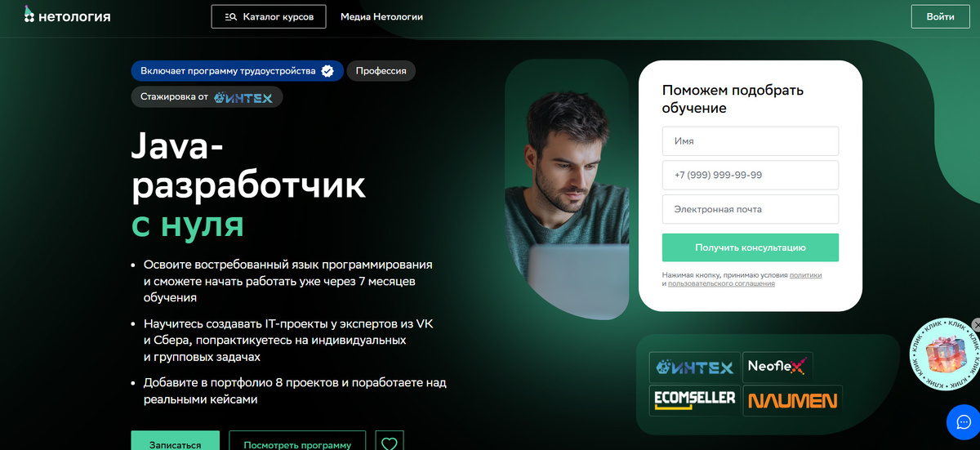Open the политики link
The height and width of the screenshot is (450, 980).
point(805,275)
